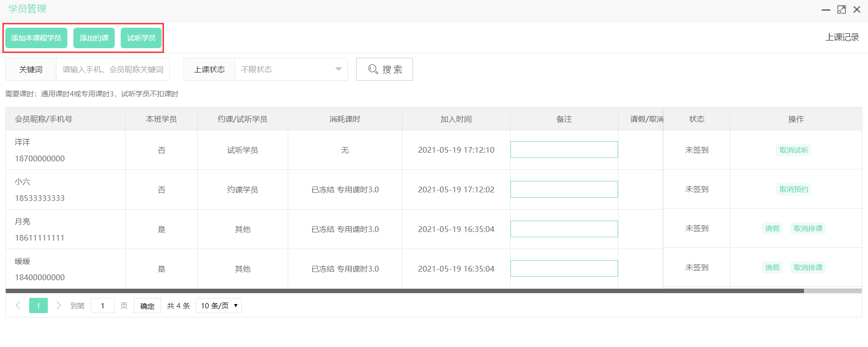The width and height of the screenshot is (868, 347).
Task: Click the 添加本课程学员 button
Action: point(36,38)
